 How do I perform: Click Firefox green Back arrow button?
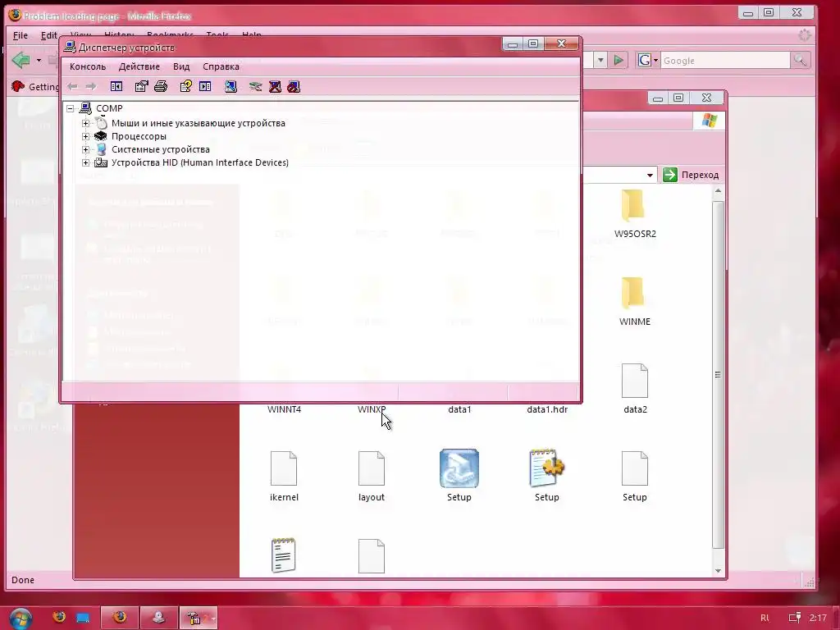21,60
